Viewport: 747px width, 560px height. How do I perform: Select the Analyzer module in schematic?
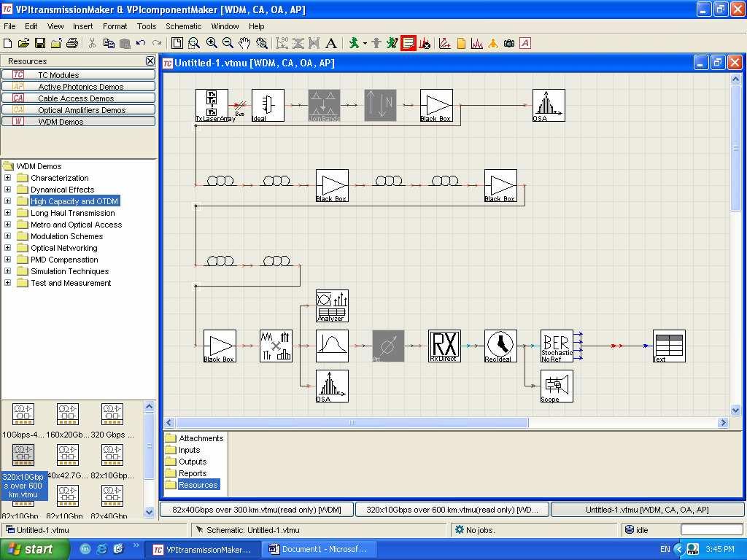[332, 306]
